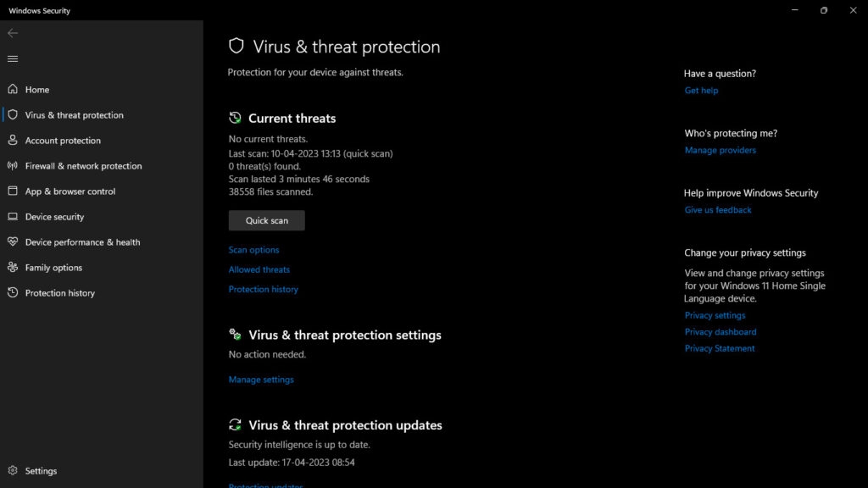Click the Get help link
The width and height of the screenshot is (868, 488).
[x=701, y=91]
